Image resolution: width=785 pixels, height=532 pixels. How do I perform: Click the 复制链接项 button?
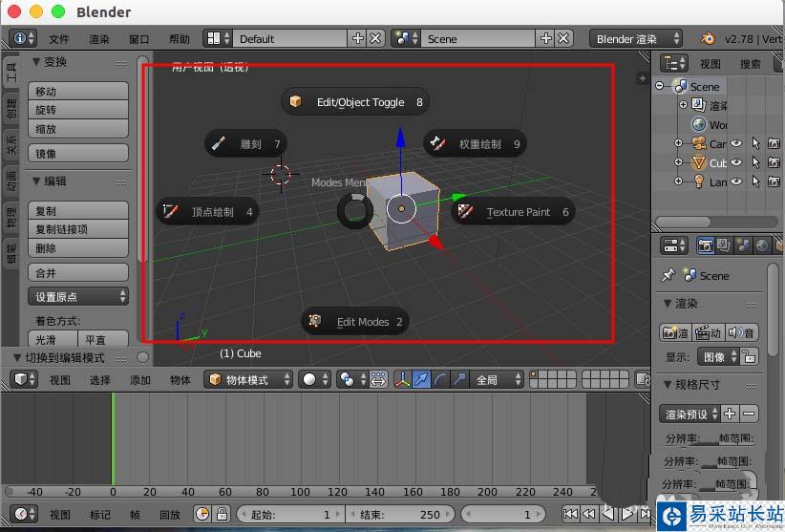(78, 229)
